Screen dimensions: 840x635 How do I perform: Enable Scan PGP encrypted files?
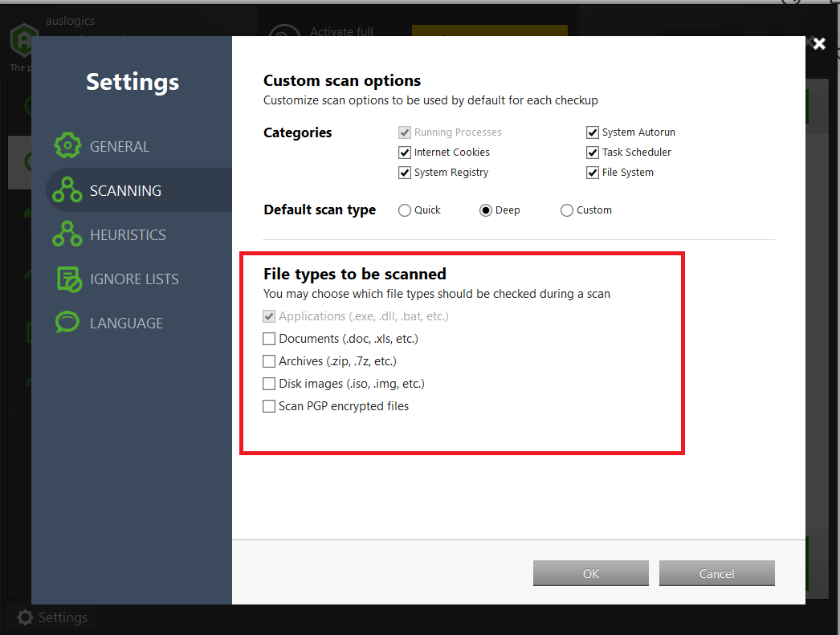pos(269,405)
